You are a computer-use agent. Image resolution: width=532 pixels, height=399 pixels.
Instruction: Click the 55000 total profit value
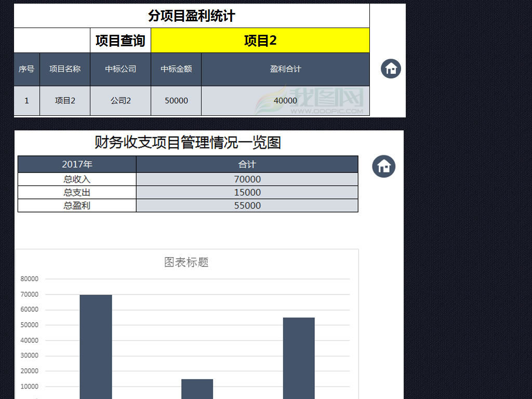[247, 206]
